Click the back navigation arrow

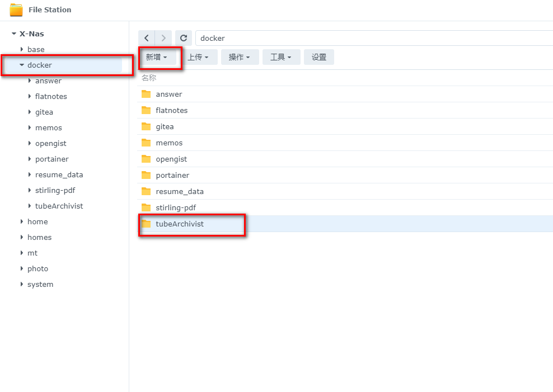(x=147, y=38)
